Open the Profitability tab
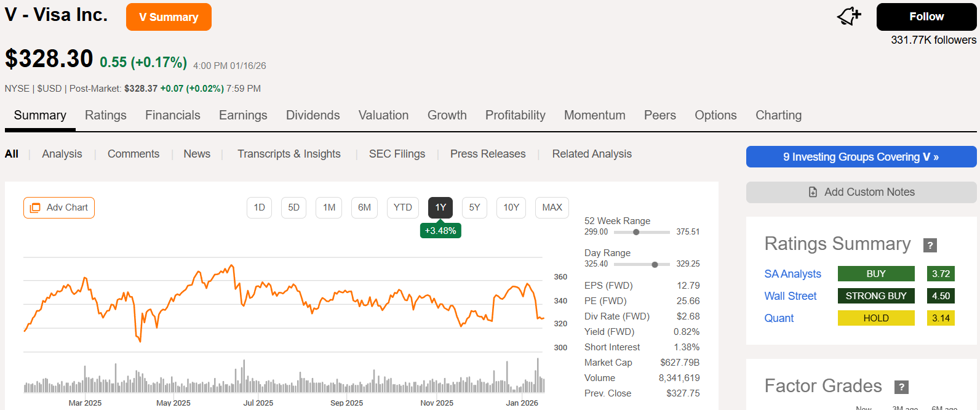Image resolution: width=980 pixels, height=410 pixels. click(x=516, y=115)
